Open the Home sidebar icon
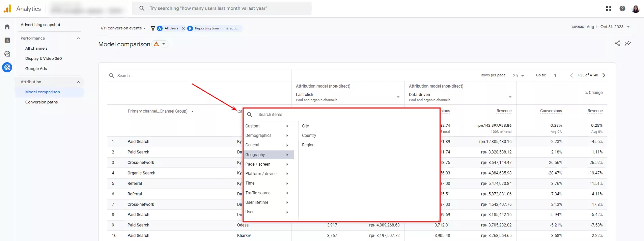 coord(7,27)
